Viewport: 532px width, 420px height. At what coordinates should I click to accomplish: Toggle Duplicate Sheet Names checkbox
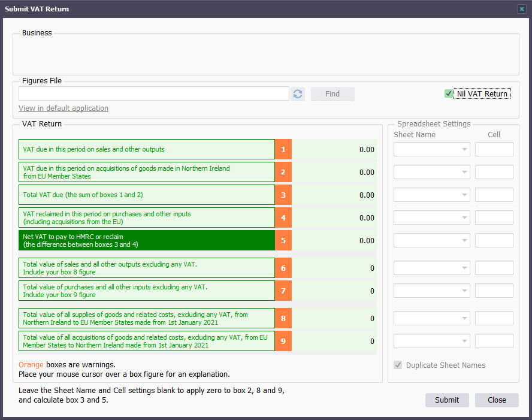point(398,365)
